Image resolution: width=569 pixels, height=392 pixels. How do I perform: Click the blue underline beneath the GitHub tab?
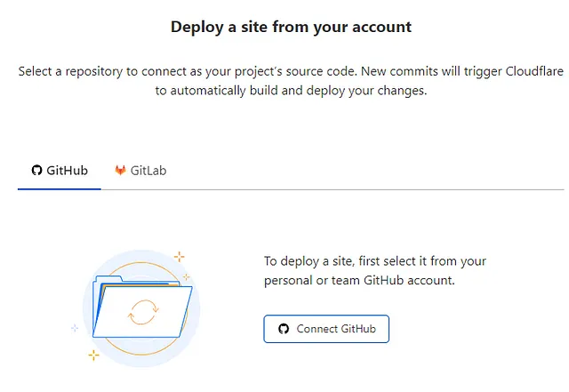pos(60,188)
